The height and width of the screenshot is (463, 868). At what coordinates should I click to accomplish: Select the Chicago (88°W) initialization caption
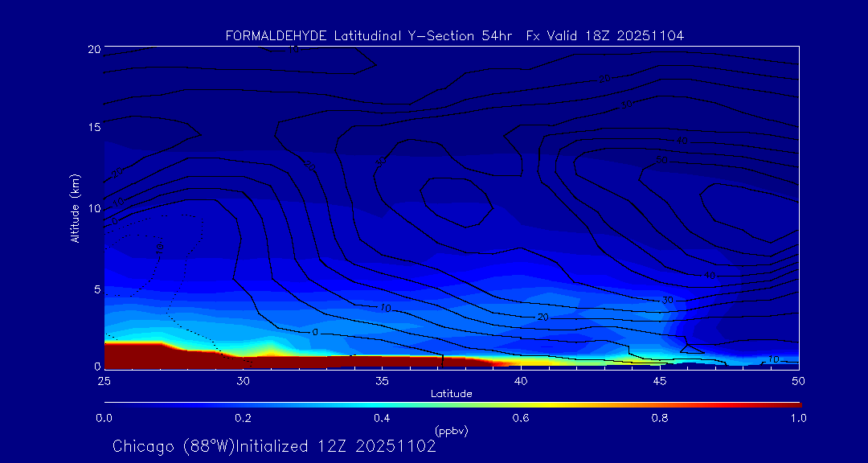[274, 446]
